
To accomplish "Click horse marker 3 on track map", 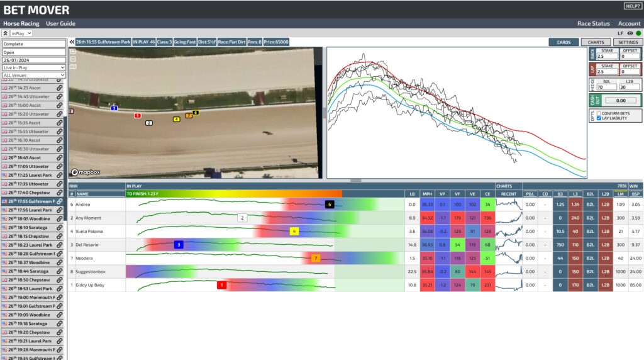I will pyautogui.click(x=114, y=108).
